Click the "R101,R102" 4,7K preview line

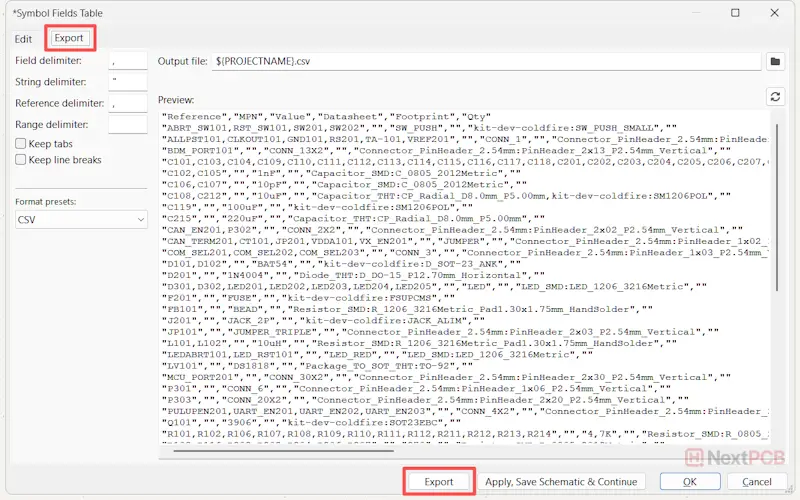click(465, 434)
